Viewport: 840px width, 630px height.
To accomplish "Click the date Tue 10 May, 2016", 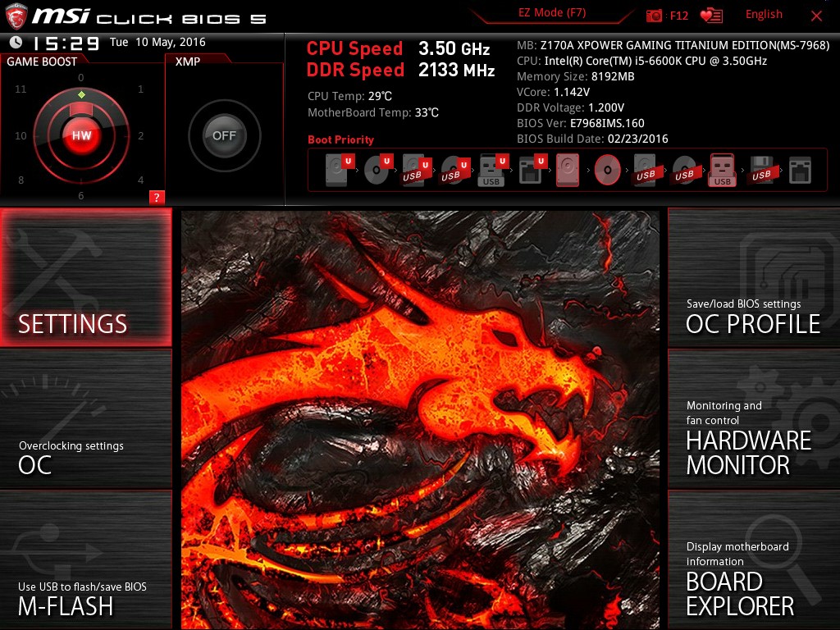I will (x=157, y=43).
